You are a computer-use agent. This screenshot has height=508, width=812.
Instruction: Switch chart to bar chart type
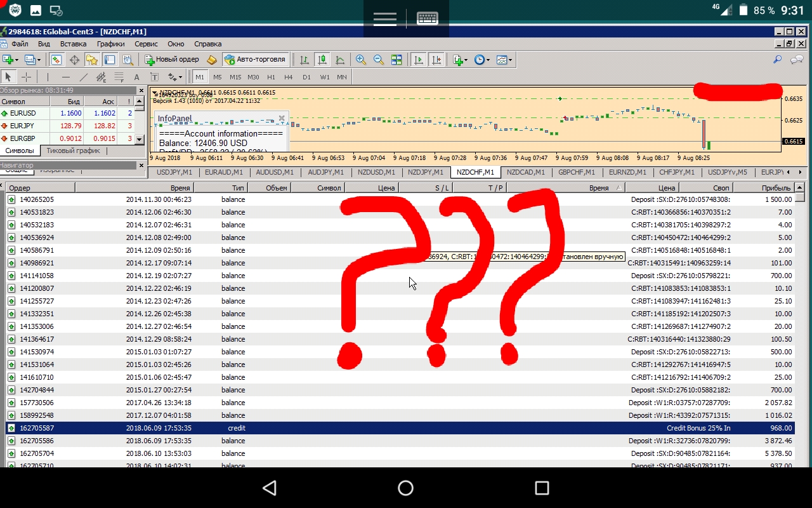click(x=304, y=60)
